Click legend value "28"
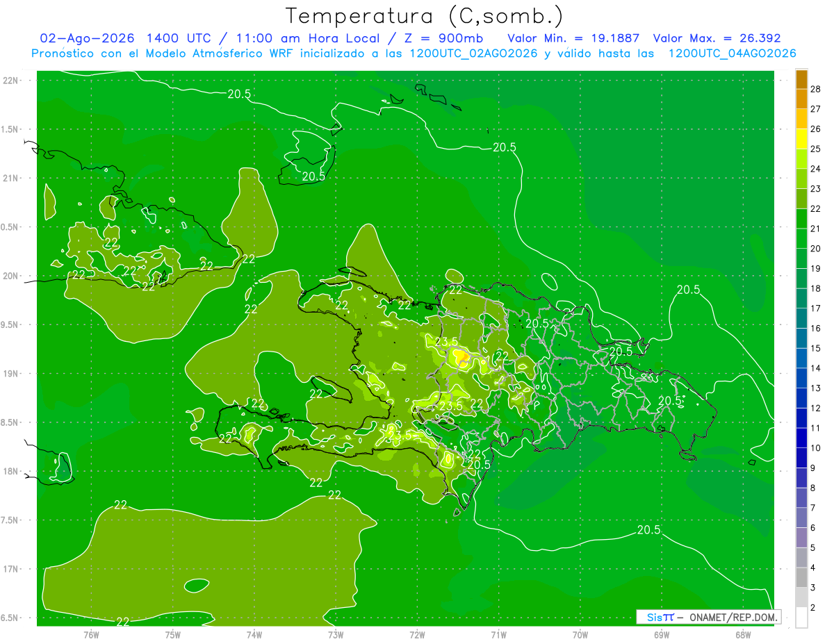This screenshot has height=644, width=834. [x=816, y=89]
